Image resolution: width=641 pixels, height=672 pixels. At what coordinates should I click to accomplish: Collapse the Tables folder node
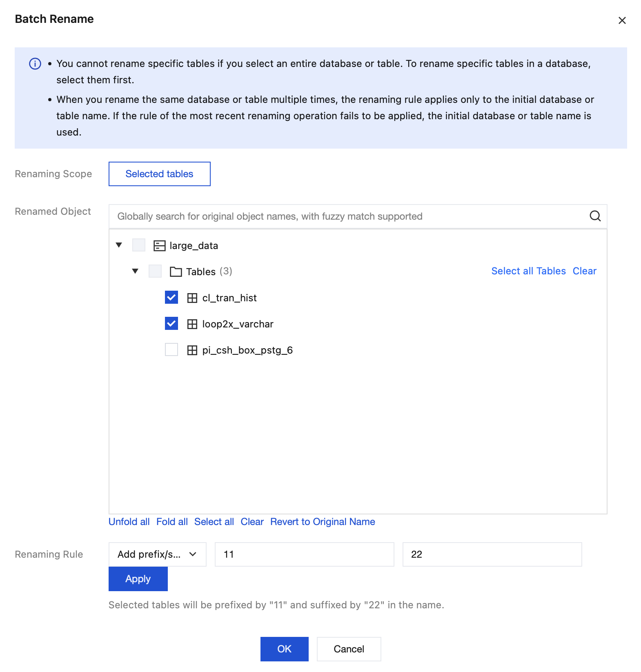tap(135, 271)
